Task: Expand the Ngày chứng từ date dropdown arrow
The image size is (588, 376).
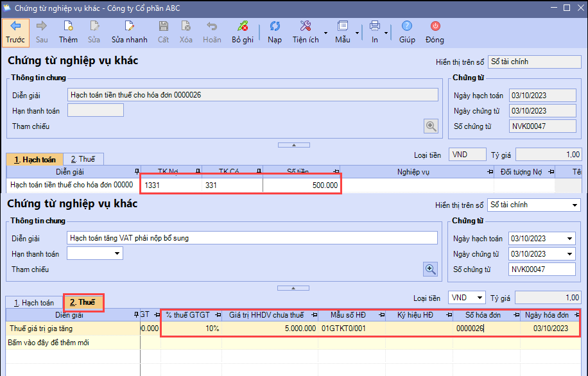Action: point(570,254)
